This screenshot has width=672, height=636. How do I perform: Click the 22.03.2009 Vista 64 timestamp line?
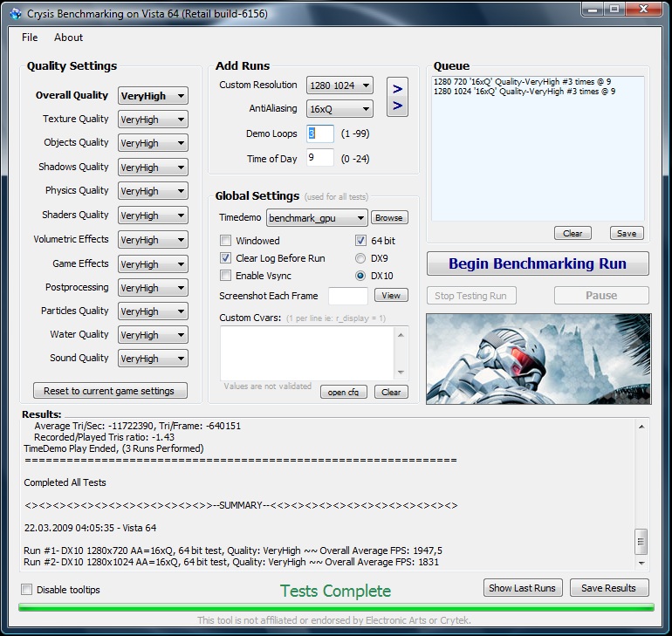click(90, 528)
